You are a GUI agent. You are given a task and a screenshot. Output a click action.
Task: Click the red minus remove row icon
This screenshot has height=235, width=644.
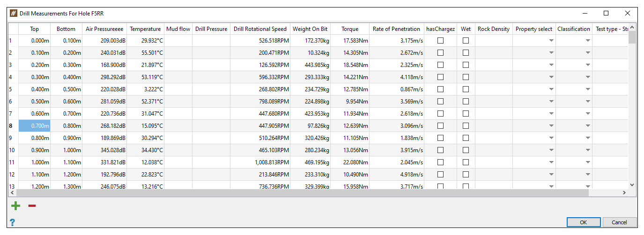click(x=32, y=206)
